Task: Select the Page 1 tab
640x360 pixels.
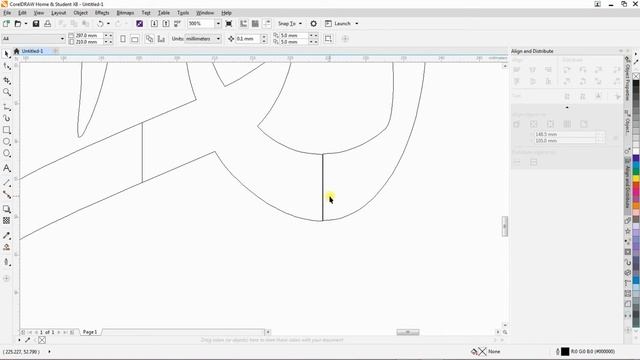Action: pos(90,332)
